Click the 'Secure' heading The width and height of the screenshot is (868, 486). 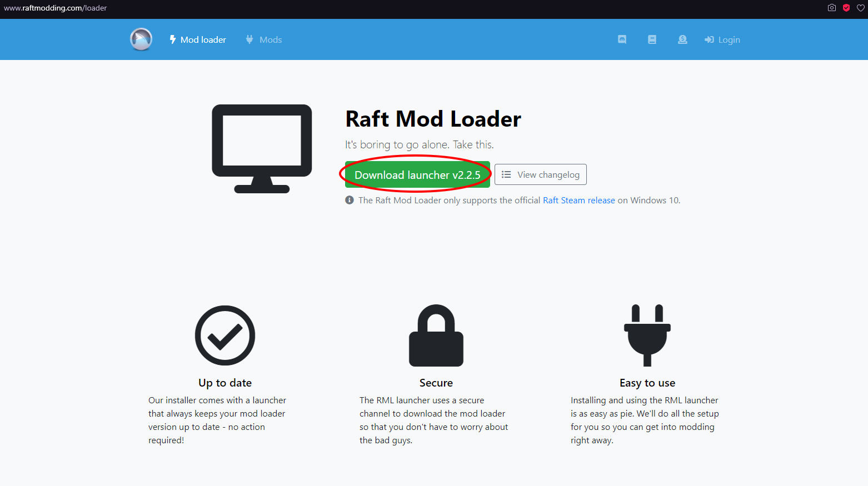(x=436, y=383)
